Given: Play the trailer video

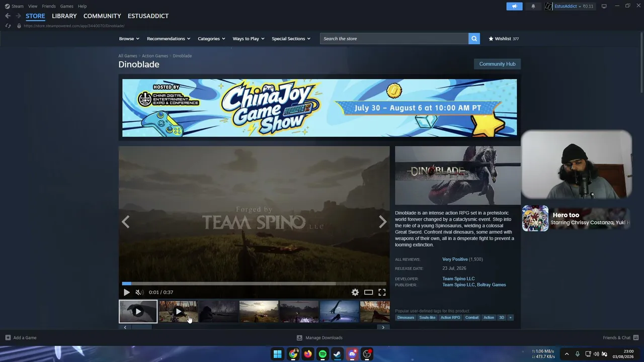Looking at the screenshot, I should click(x=127, y=292).
